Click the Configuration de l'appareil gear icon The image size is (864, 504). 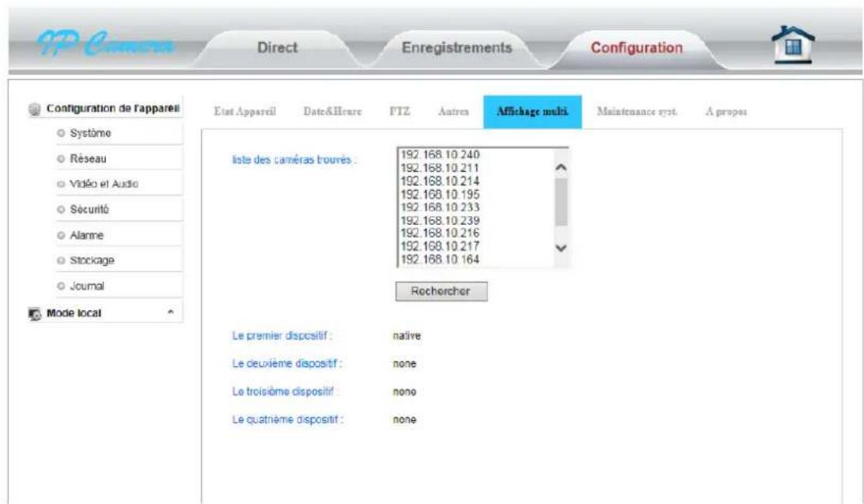pyautogui.click(x=35, y=109)
